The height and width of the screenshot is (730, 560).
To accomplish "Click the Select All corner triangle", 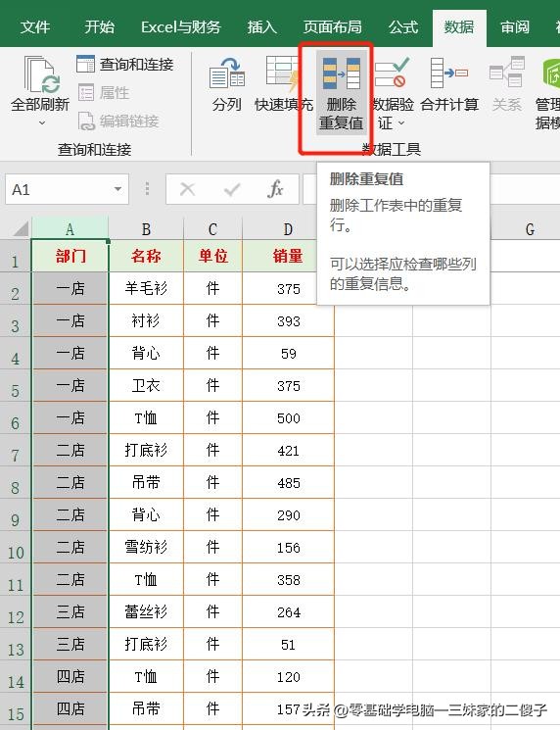I will click(20, 228).
